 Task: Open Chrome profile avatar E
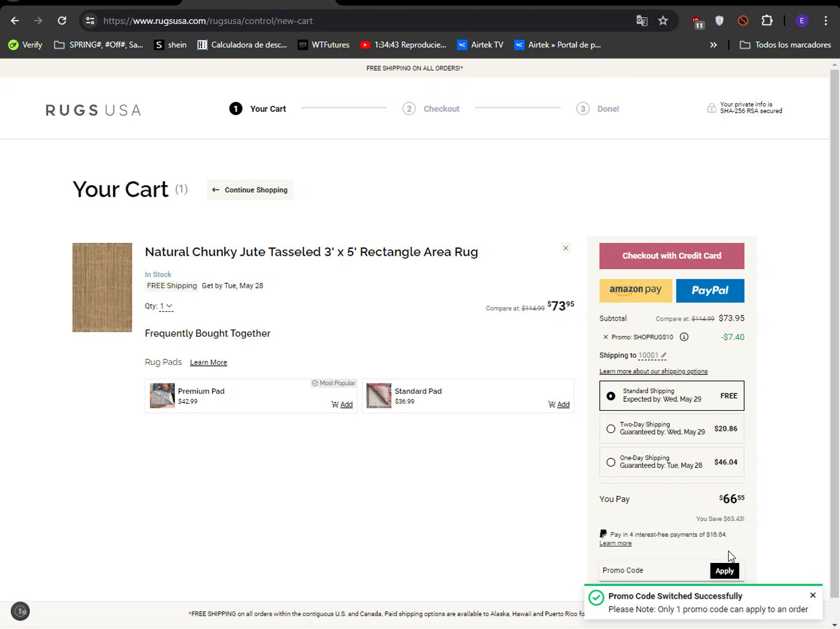(x=802, y=21)
